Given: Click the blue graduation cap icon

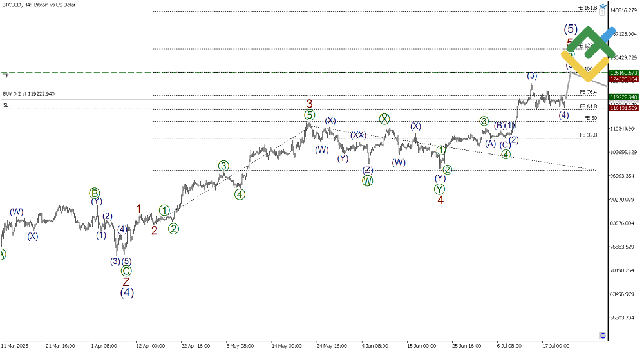Looking at the screenshot, I should [602, 6].
